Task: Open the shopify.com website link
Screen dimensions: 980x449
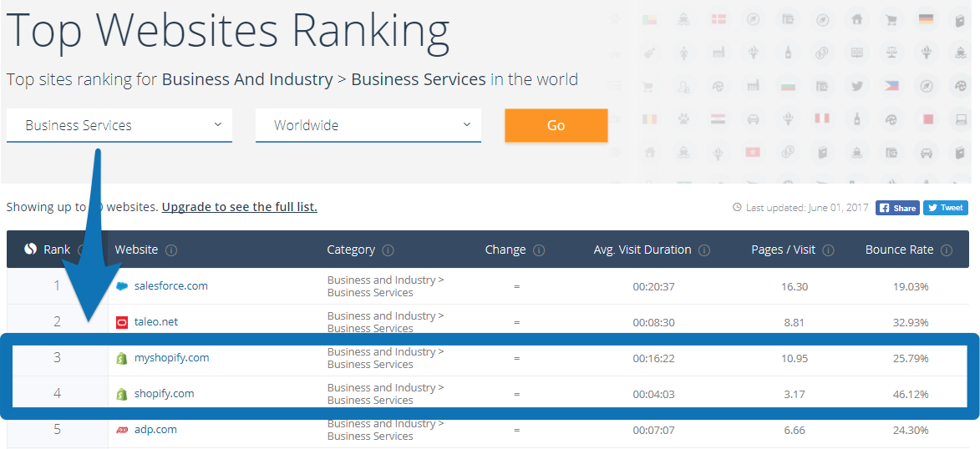Action: click(164, 393)
